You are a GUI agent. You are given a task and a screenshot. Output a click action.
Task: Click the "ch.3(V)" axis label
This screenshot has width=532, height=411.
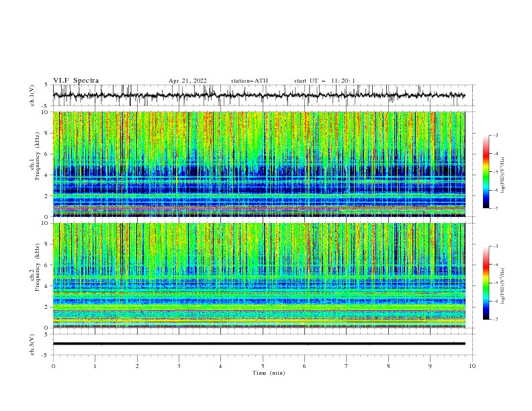(32, 345)
